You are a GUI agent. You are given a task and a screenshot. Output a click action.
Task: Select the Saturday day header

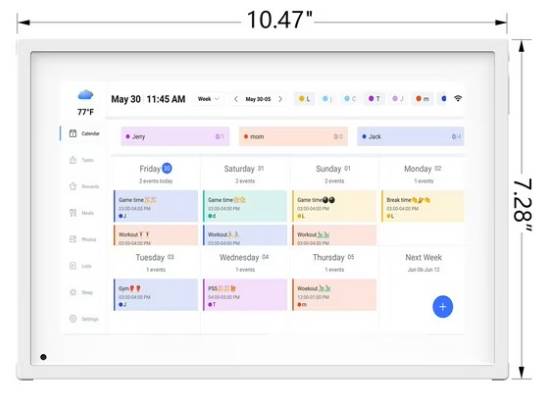coord(244,169)
